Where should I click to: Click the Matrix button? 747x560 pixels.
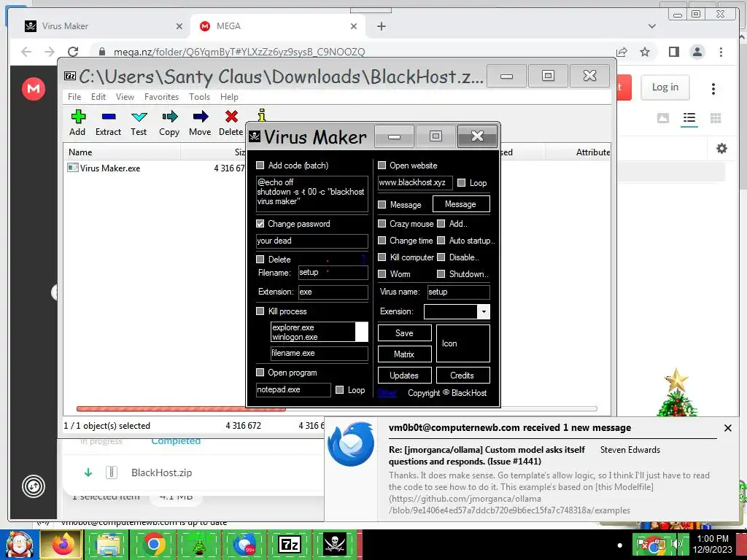404,354
